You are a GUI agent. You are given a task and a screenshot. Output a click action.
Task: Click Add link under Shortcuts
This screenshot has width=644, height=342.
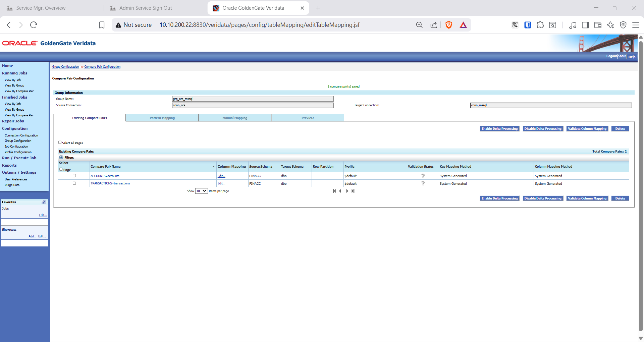tap(32, 236)
